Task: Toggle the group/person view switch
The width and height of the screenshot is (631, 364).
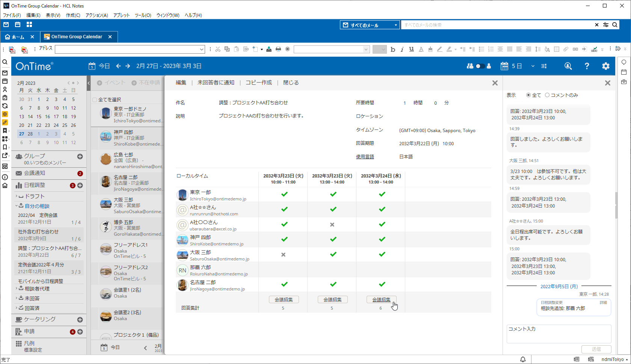Action: [x=480, y=66]
